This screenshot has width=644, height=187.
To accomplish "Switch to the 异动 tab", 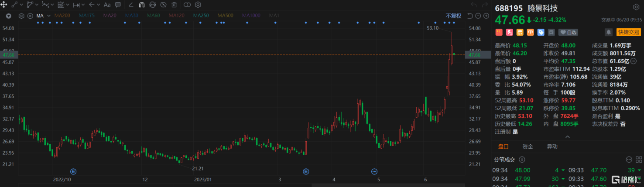I will coord(552,147).
